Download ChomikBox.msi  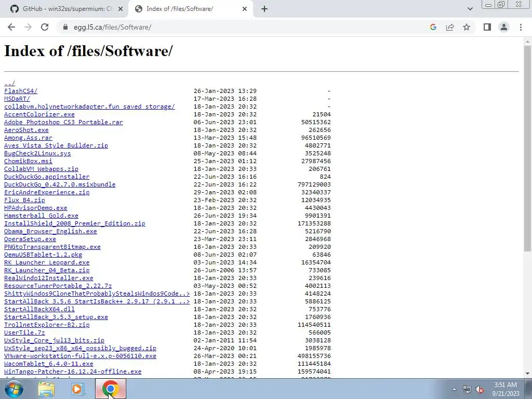(x=28, y=161)
